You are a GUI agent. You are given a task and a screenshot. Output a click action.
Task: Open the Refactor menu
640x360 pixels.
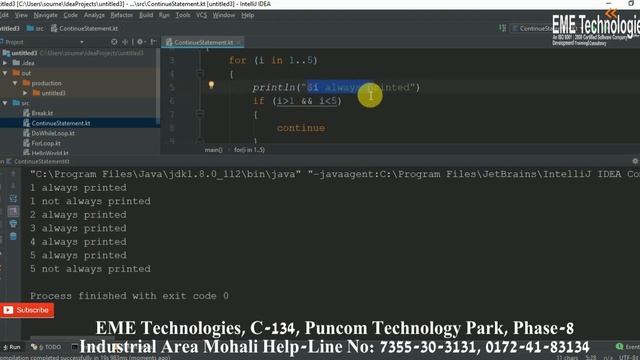[122, 15]
